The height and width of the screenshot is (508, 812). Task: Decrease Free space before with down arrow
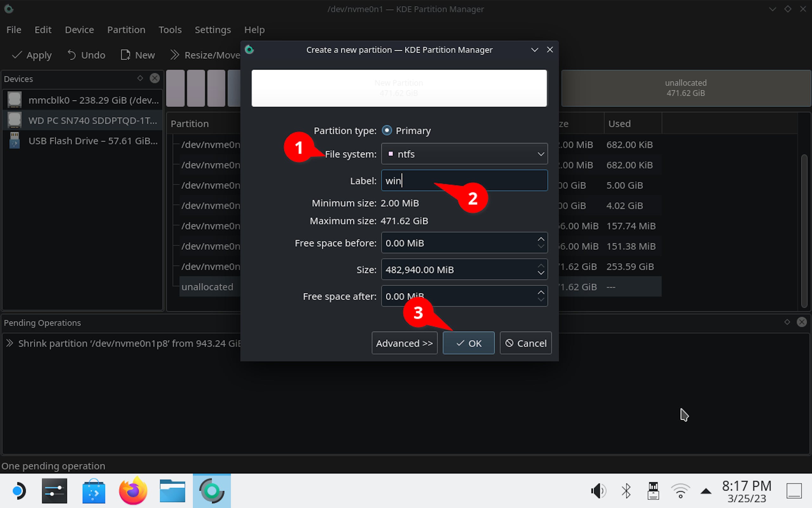click(540, 247)
